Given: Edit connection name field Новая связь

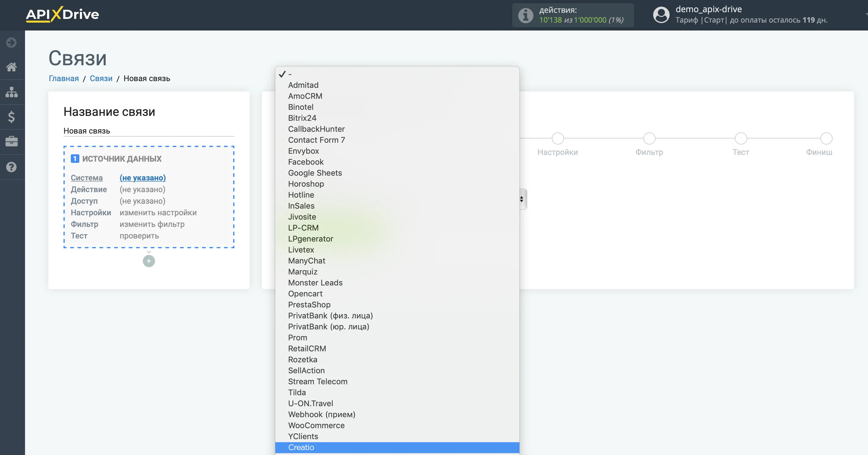Looking at the screenshot, I should coord(149,131).
